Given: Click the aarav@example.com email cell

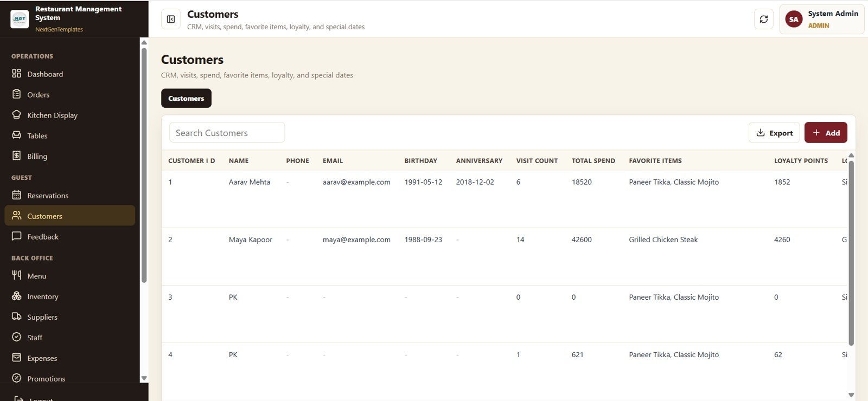Looking at the screenshot, I should 356,182.
